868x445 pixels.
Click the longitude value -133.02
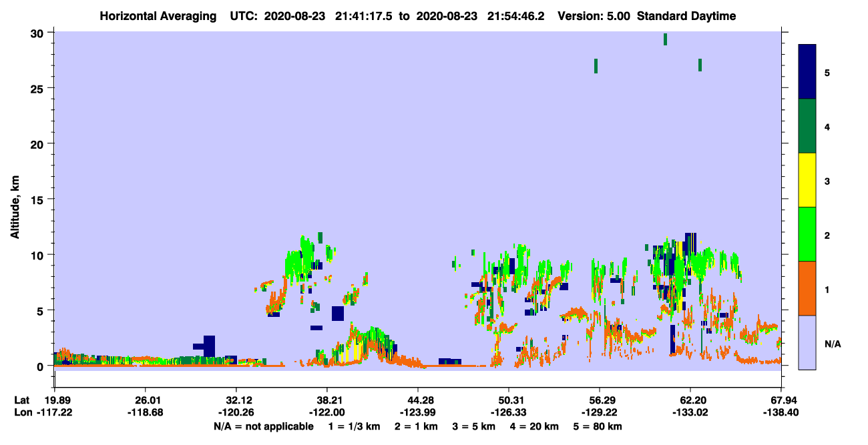(x=690, y=413)
